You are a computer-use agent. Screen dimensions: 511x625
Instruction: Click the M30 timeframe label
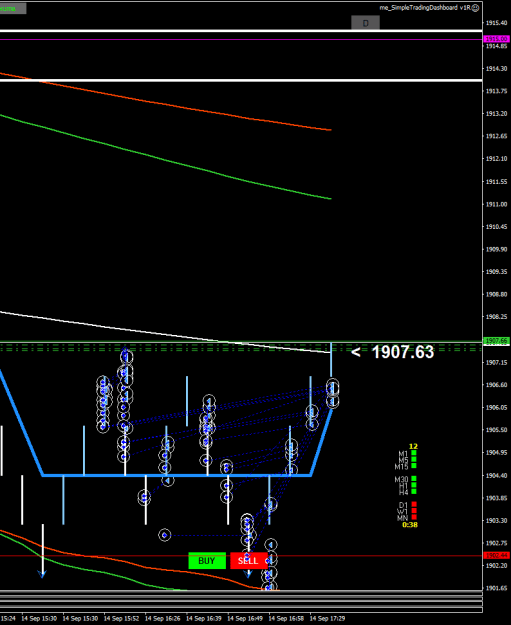tap(401, 479)
